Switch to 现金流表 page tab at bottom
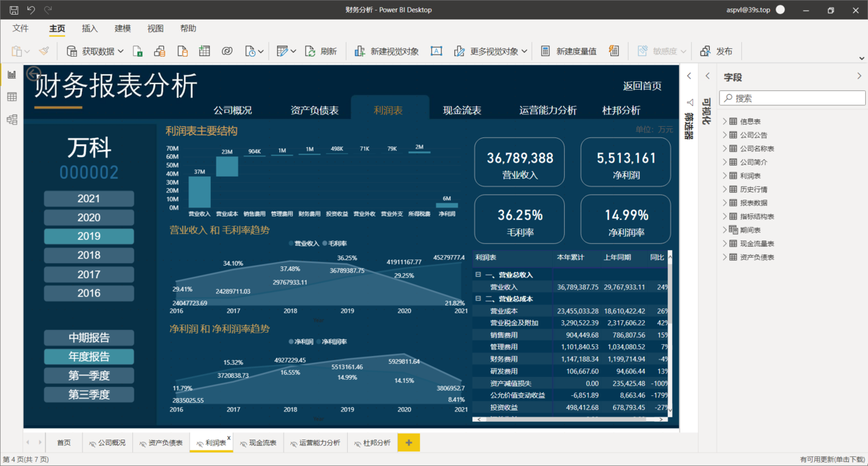The image size is (868, 466). coord(258,443)
